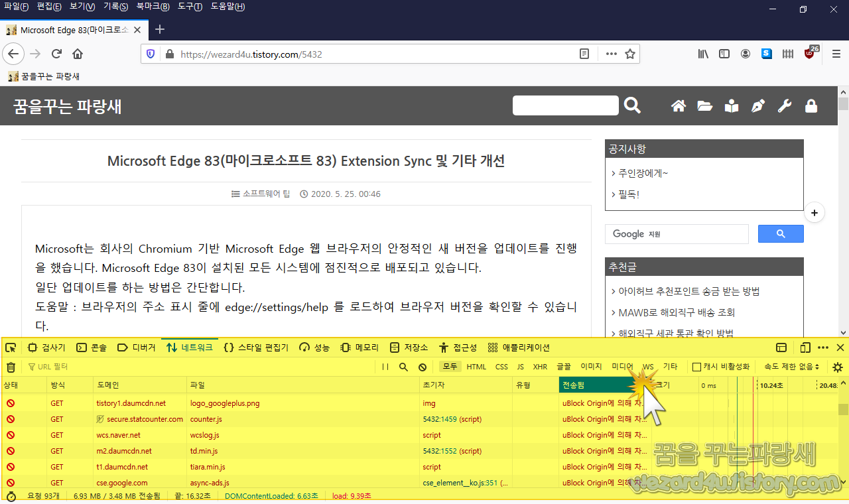This screenshot has height=504, width=849.
Task: Filter requests by XHR
Action: (540, 367)
